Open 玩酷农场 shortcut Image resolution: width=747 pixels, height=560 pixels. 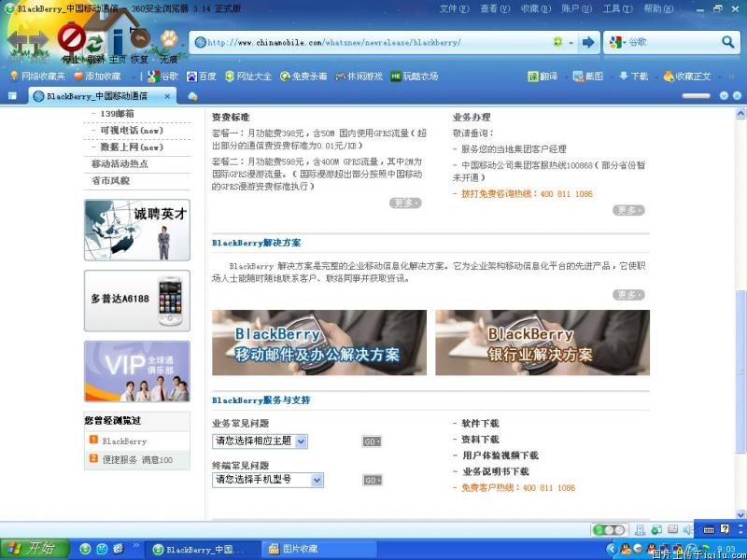click(415, 77)
